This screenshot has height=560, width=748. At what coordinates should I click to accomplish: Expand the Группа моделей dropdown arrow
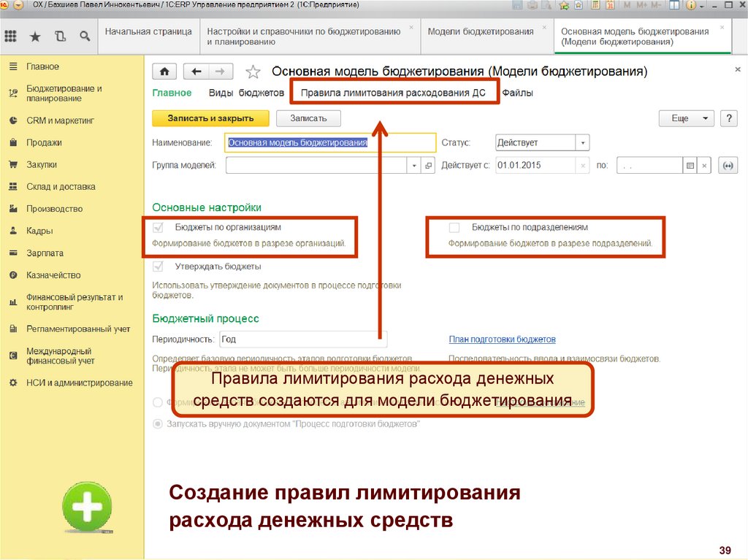414,166
